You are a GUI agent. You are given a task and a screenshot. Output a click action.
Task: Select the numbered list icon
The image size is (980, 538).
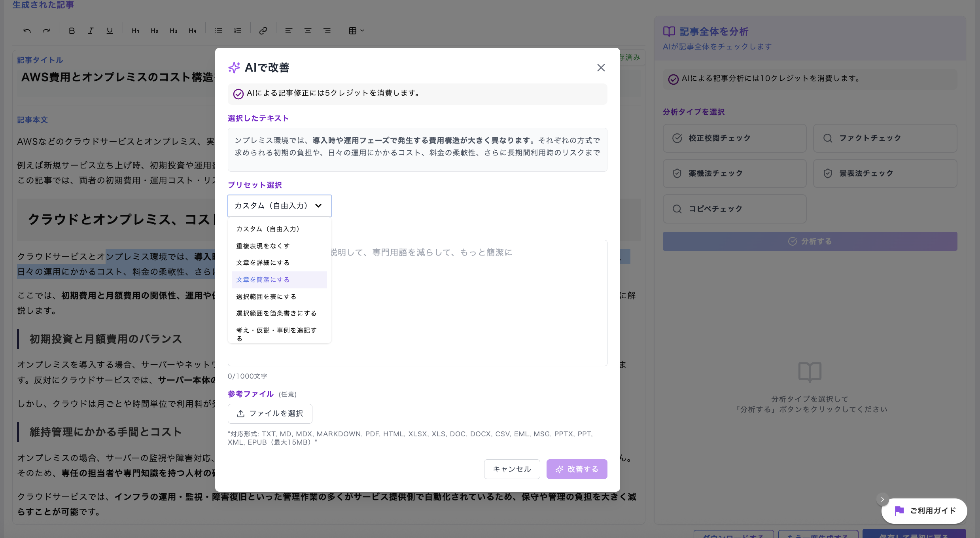[x=238, y=31]
